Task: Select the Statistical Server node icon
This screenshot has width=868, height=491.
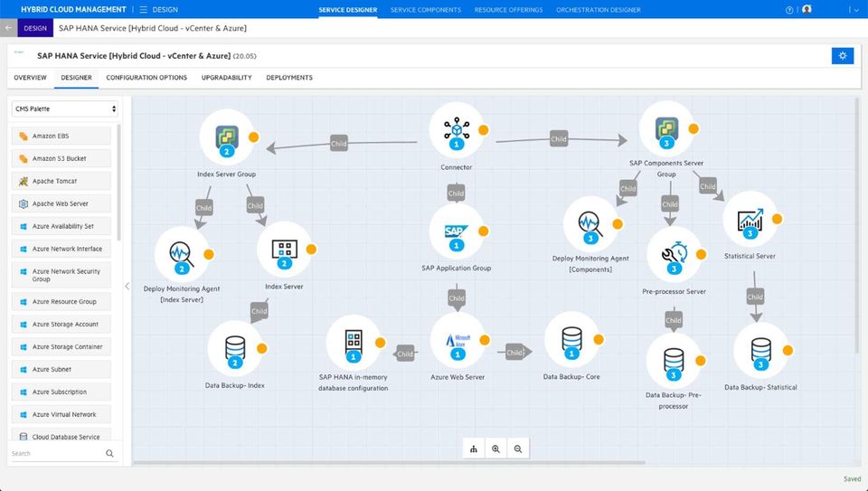Action: (x=750, y=219)
